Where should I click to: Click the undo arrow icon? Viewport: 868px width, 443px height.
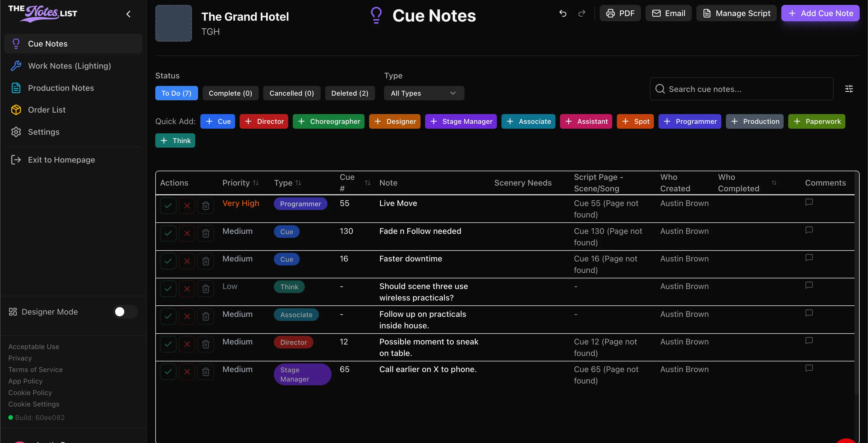point(562,13)
